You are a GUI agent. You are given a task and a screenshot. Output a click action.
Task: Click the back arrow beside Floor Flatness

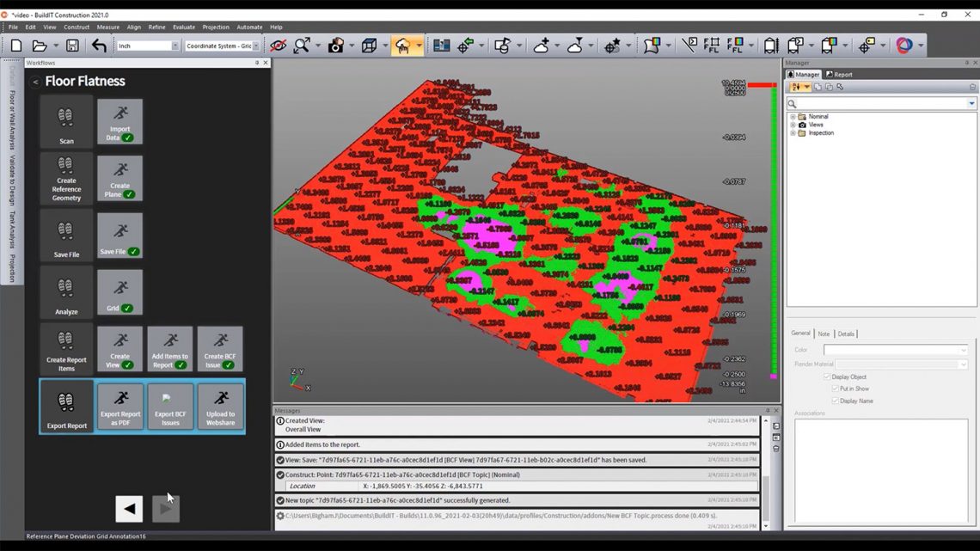35,81
